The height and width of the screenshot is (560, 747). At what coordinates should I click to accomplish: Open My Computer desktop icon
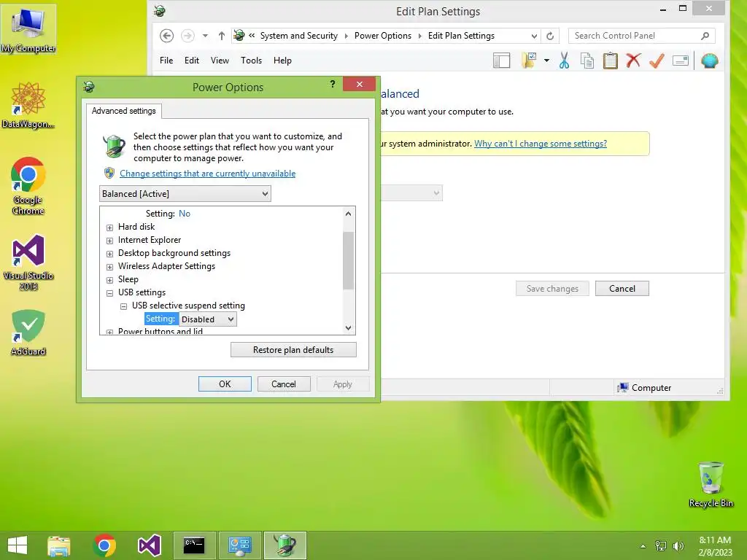28,29
